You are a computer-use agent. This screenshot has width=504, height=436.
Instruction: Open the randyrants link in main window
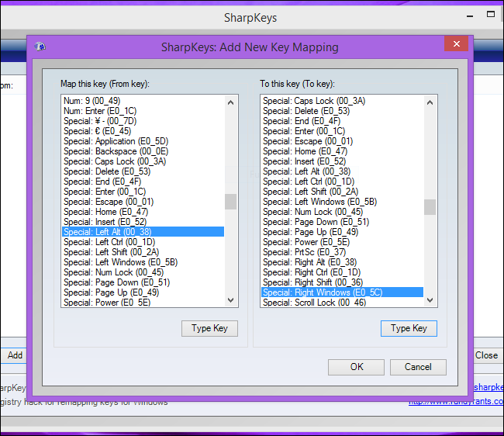pyautogui.click(x=456, y=401)
